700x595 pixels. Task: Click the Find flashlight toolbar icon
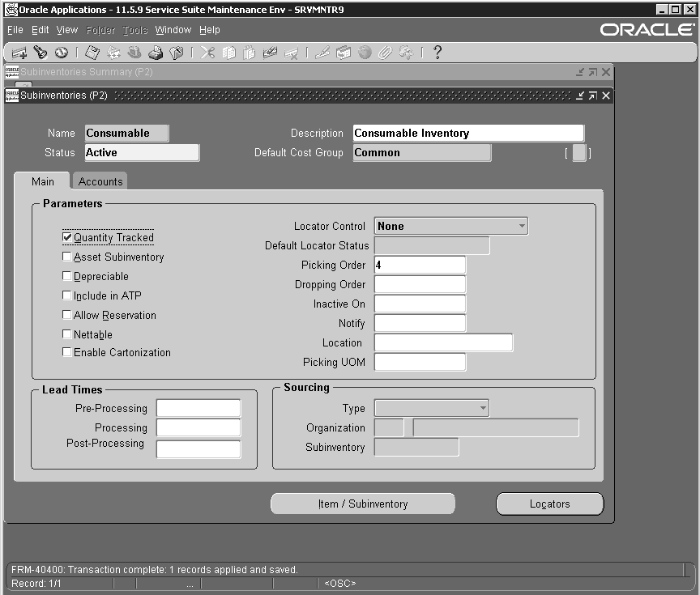(x=41, y=53)
